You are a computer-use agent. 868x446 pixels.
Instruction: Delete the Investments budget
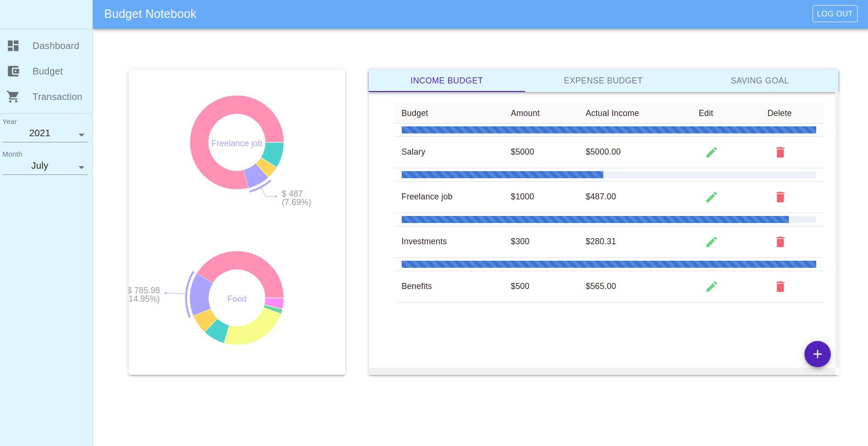tap(780, 241)
